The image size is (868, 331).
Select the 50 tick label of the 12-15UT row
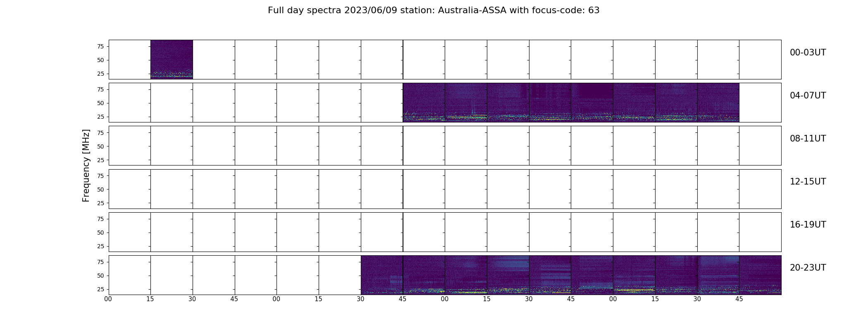[100, 189]
